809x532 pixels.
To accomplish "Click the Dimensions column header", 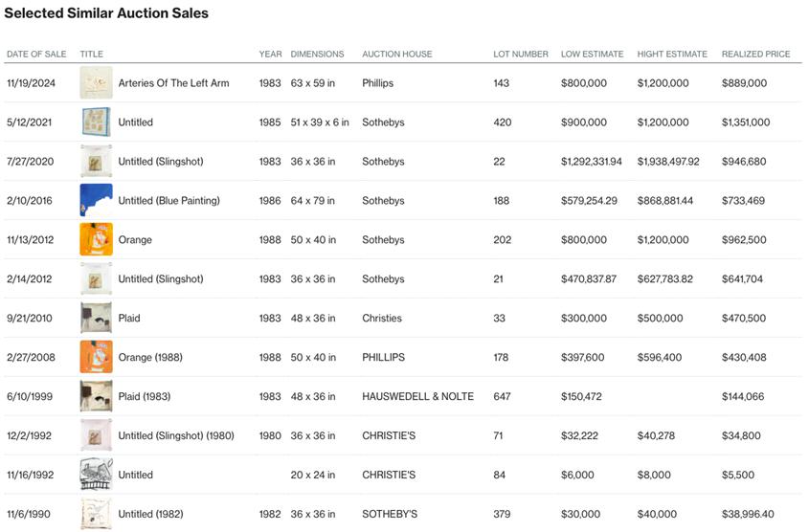I will pyautogui.click(x=317, y=55).
